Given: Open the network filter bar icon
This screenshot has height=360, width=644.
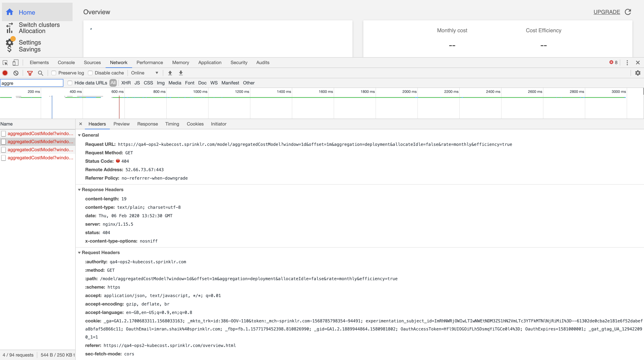Looking at the screenshot, I should click(30, 73).
